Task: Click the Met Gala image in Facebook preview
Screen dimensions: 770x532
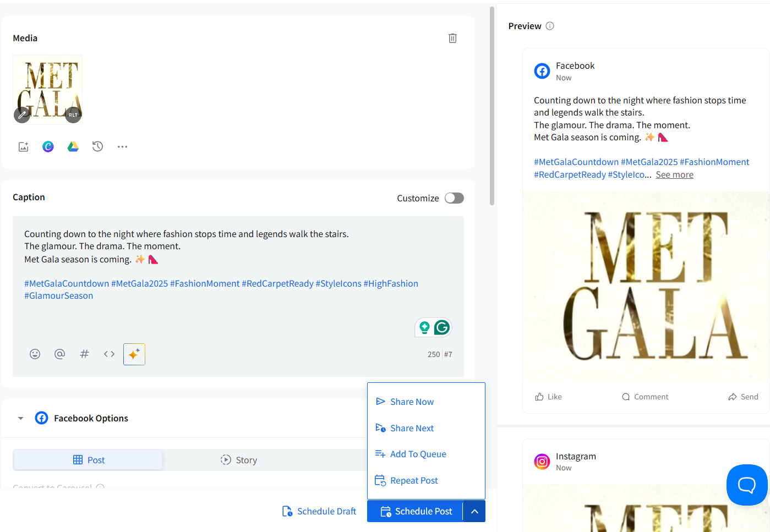Action: [x=646, y=286]
